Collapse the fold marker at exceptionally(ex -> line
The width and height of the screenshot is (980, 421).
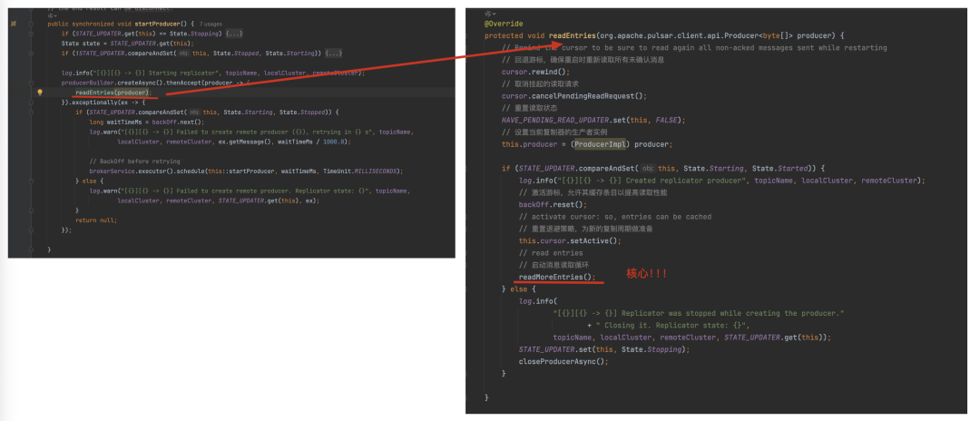pyautogui.click(x=30, y=103)
